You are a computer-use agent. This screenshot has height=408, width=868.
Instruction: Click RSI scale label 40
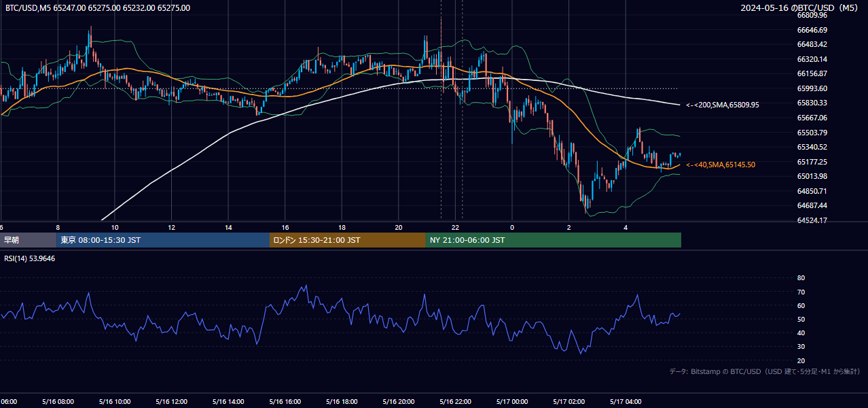pyautogui.click(x=801, y=333)
